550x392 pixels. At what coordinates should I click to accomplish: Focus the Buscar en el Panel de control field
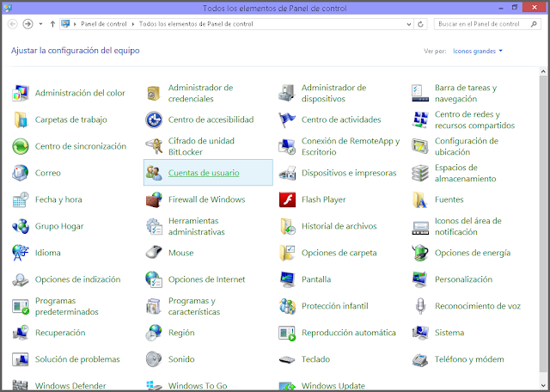pos(487,24)
